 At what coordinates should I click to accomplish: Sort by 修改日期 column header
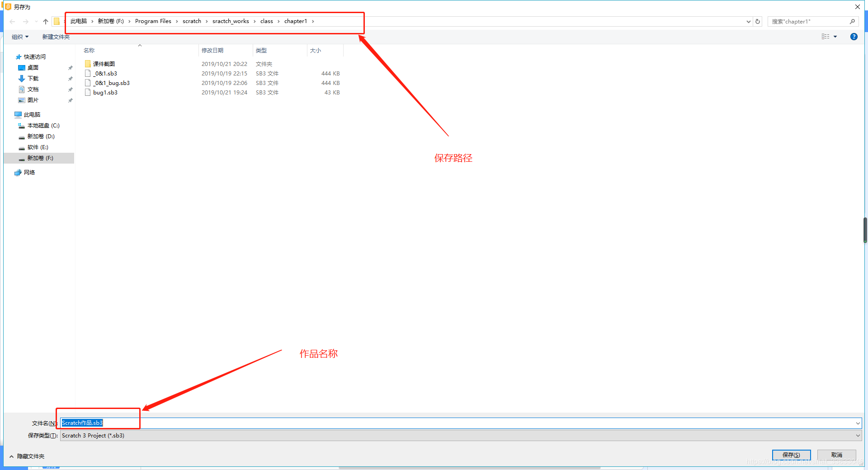click(x=212, y=51)
